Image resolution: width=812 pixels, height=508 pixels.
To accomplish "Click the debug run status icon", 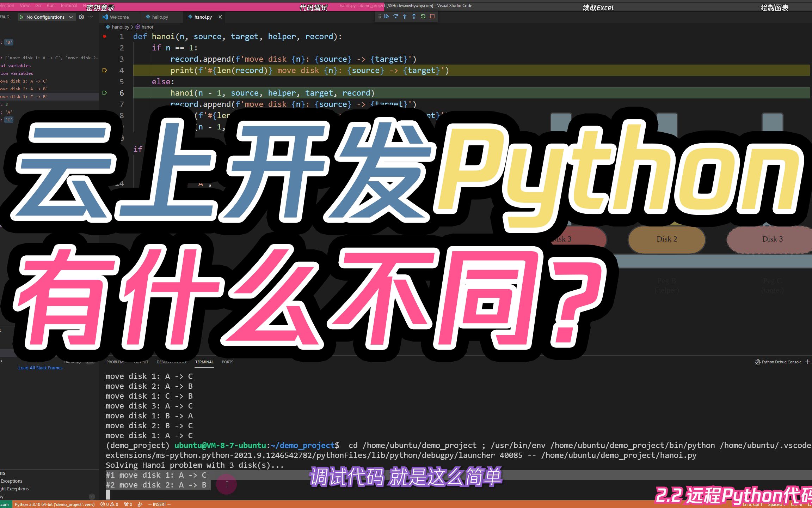I will pyautogui.click(x=140, y=504).
